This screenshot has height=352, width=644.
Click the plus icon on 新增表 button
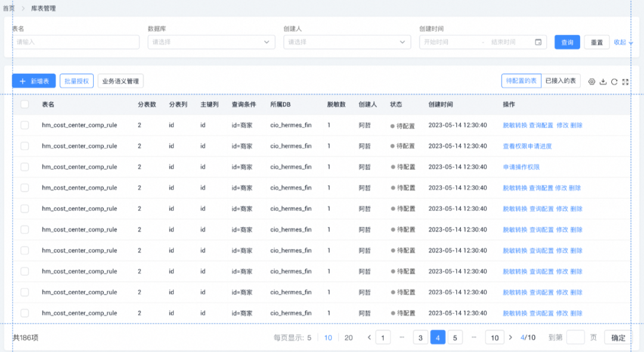pyautogui.click(x=22, y=81)
